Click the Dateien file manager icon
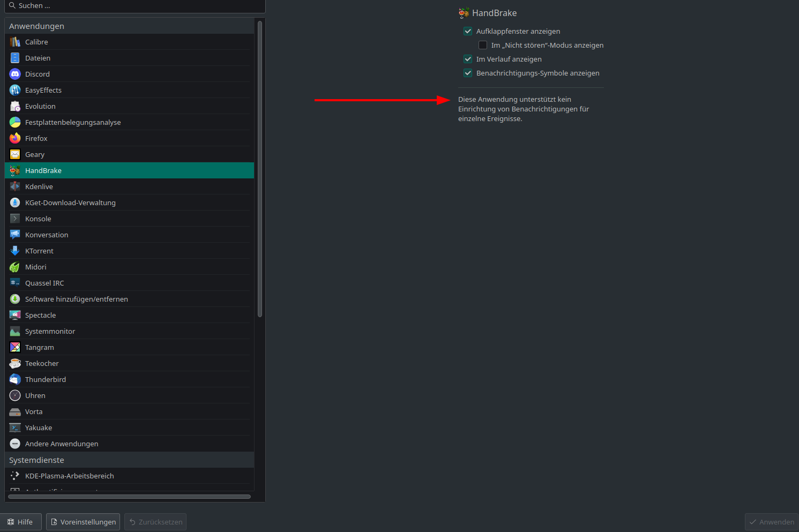This screenshot has height=532, width=799. click(x=15, y=58)
